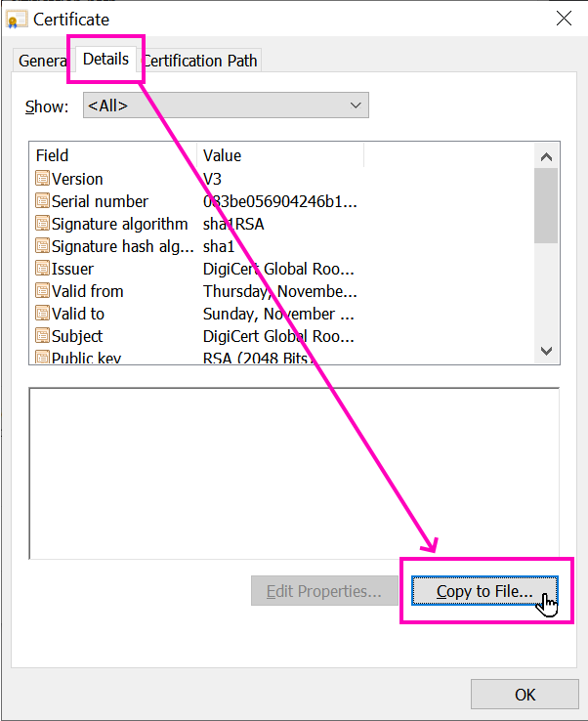Click the Public key field icon
Screen dimensions: 588x721
[42, 357]
